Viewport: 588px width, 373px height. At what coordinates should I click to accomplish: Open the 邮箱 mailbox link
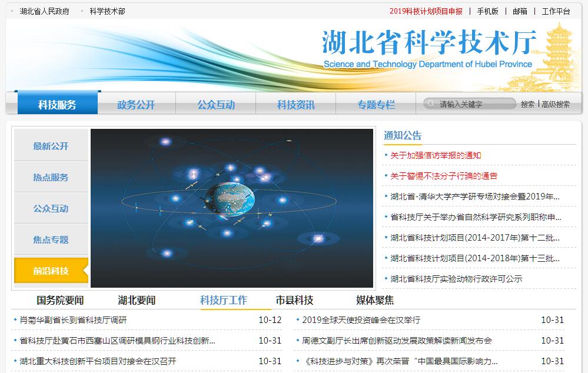click(520, 11)
